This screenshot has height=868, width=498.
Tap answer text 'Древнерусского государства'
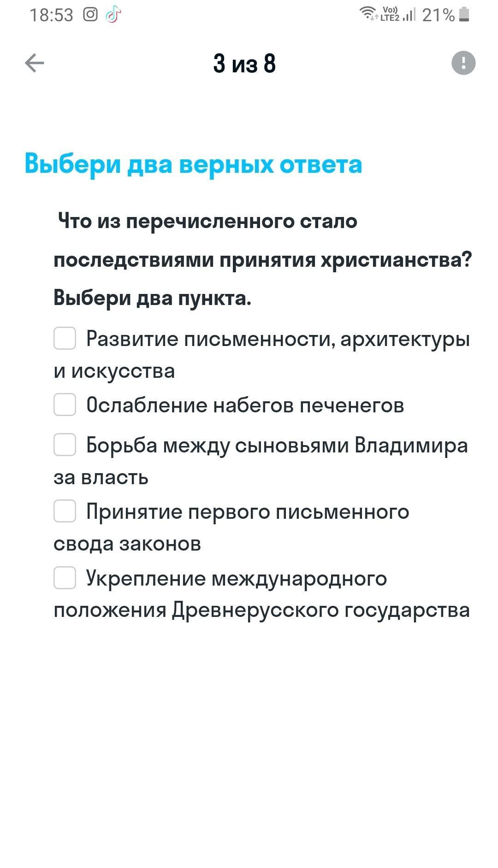click(x=320, y=610)
